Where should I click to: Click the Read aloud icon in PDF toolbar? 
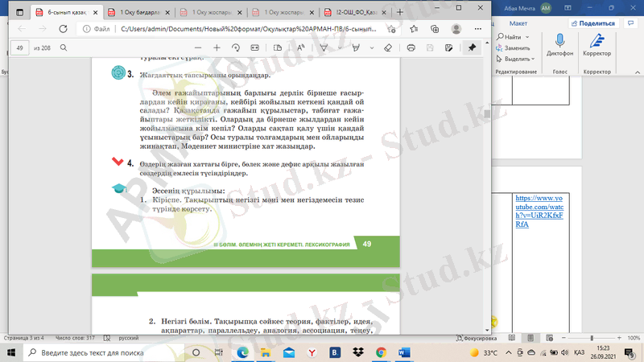[x=300, y=47]
